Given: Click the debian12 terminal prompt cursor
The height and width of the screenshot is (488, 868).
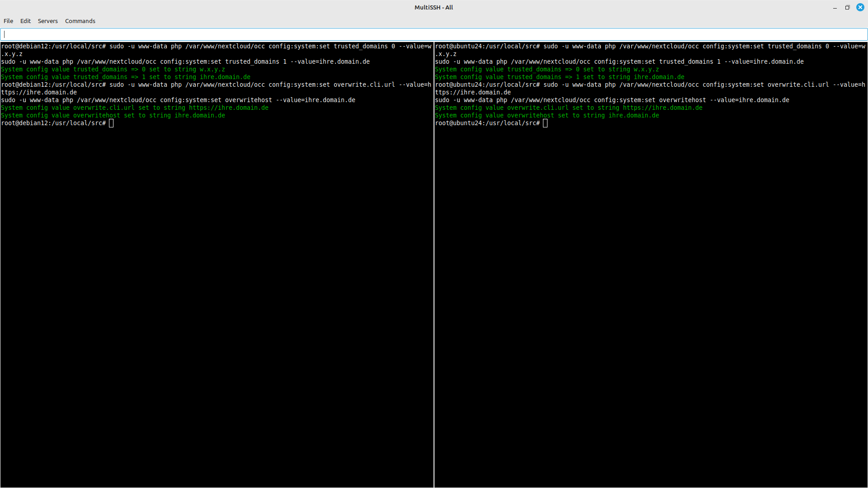Looking at the screenshot, I should (x=111, y=123).
